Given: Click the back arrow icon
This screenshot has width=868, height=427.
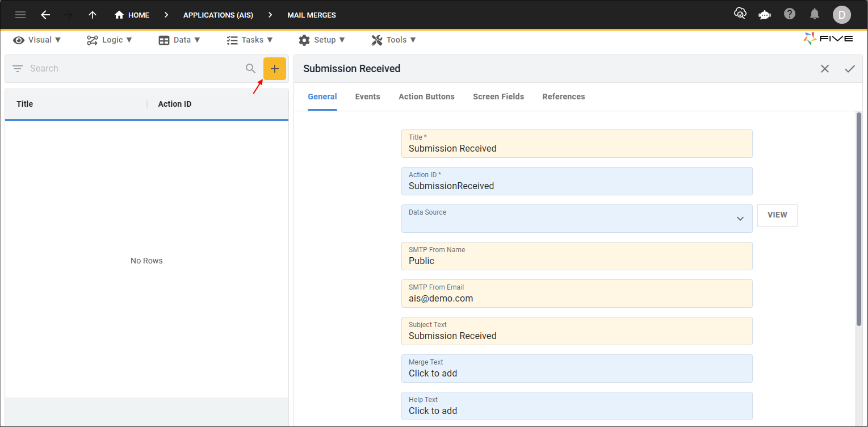Looking at the screenshot, I should click(x=45, y=15).
